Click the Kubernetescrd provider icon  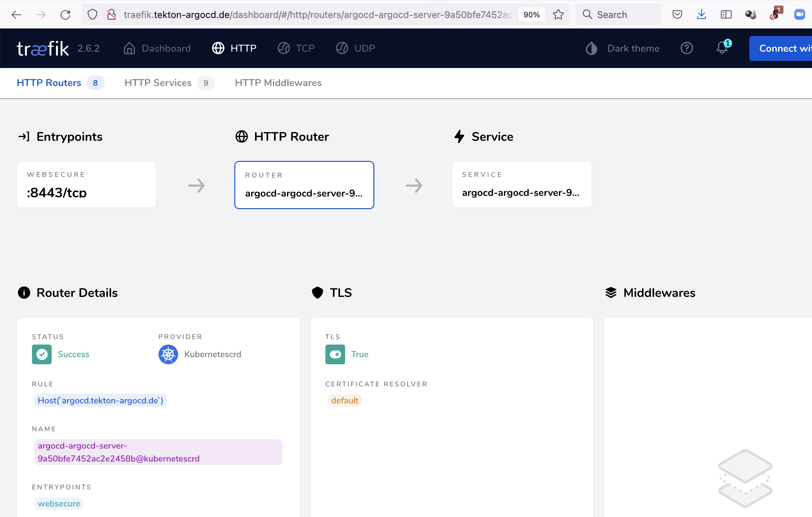point(168,353)
